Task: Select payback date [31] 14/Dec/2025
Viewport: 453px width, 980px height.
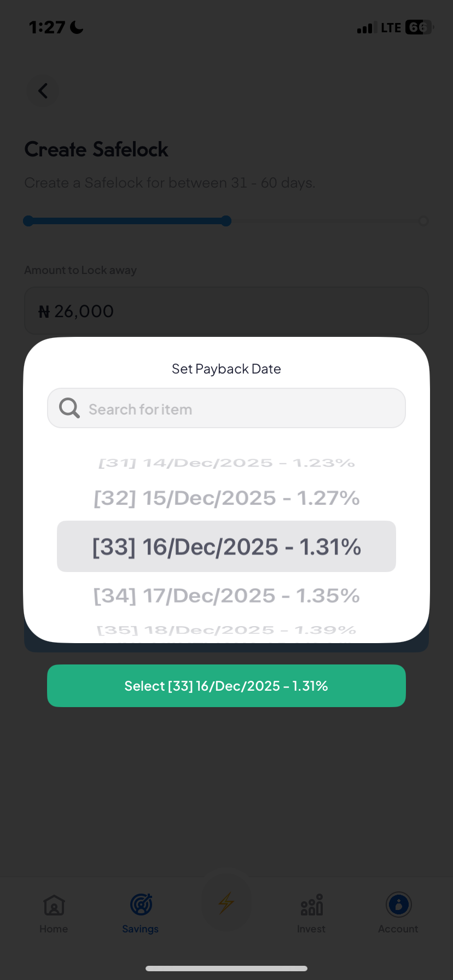Action: click(226, 462)
